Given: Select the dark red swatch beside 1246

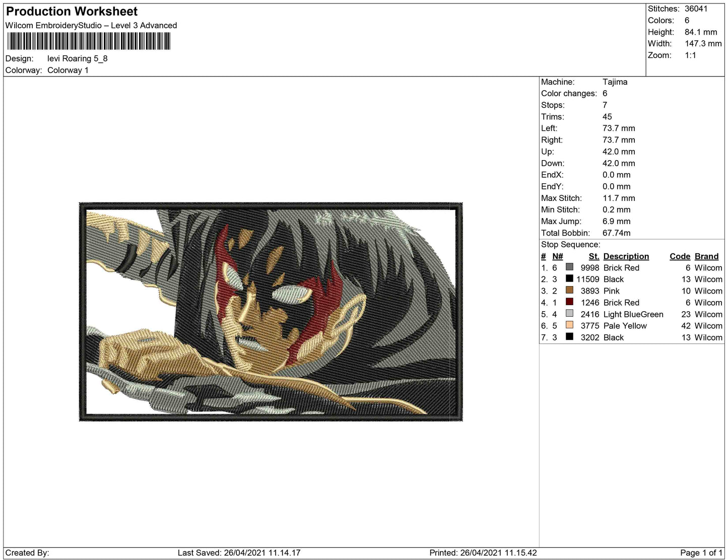Looking at the screenshot, I should coord(569,302).
